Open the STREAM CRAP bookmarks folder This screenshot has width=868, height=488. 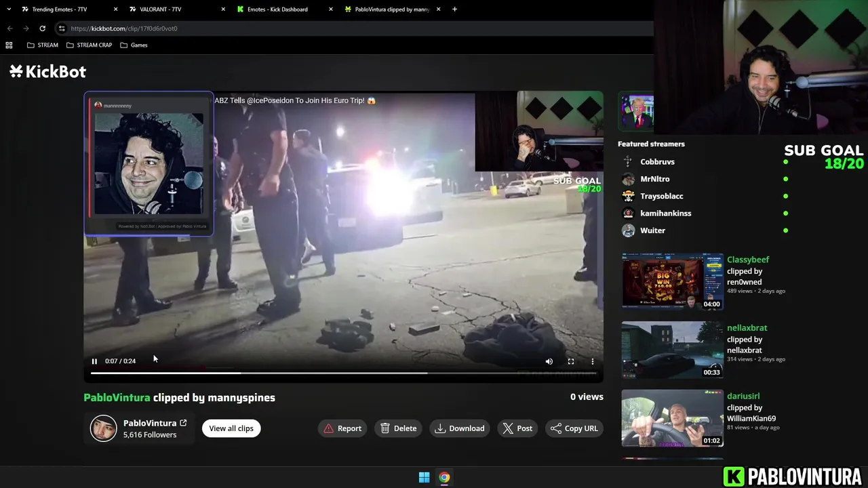tap(89, 45)
